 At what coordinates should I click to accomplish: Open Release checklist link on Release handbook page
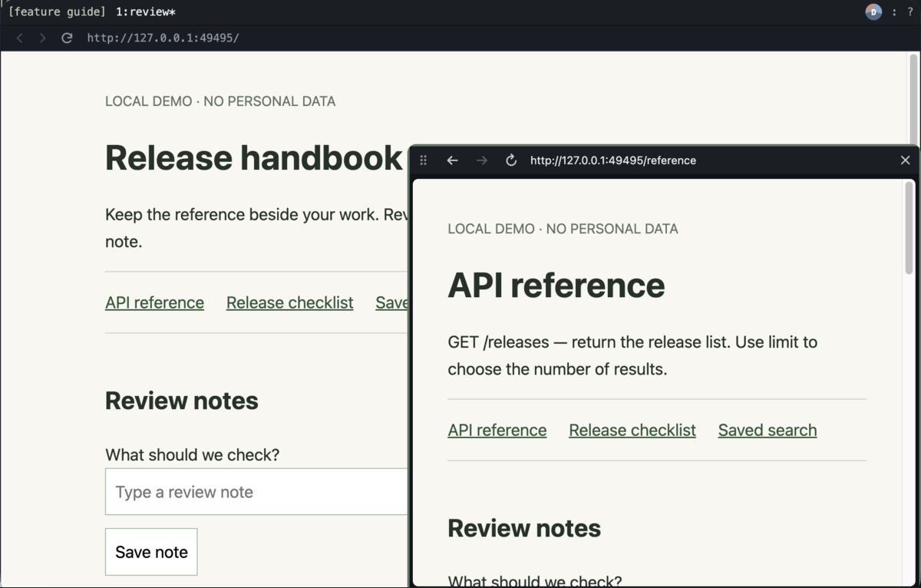(x=289, y=302)
